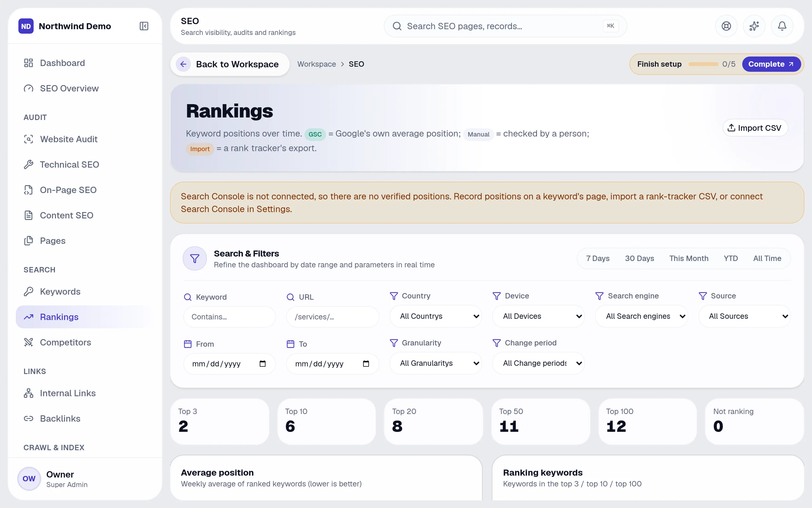This screenshot has width=812, height=508.
Task: Expand the All Devices dropdown
Action: coord(538,316)
